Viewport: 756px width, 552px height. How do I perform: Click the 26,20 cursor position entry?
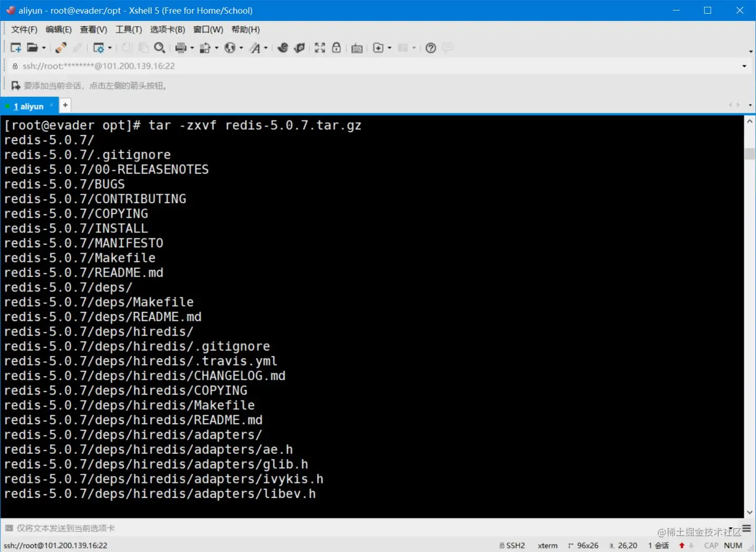tap(623, 546)
